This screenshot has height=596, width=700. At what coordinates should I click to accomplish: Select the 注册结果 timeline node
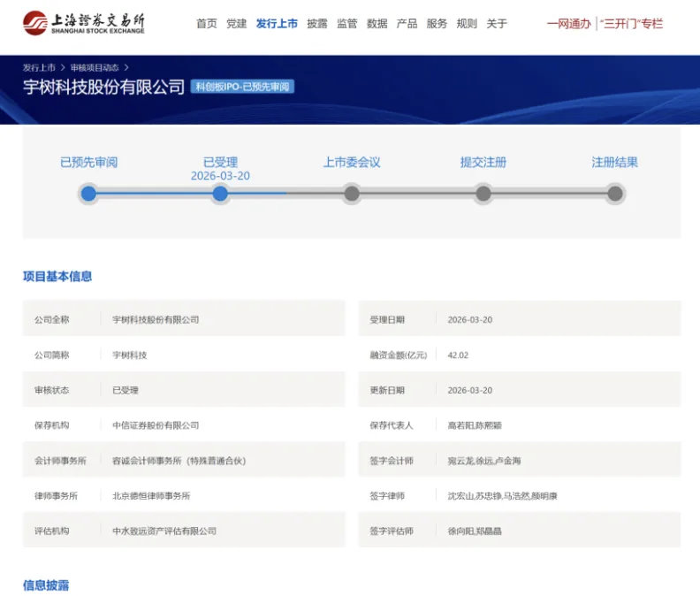pos(615,194)
